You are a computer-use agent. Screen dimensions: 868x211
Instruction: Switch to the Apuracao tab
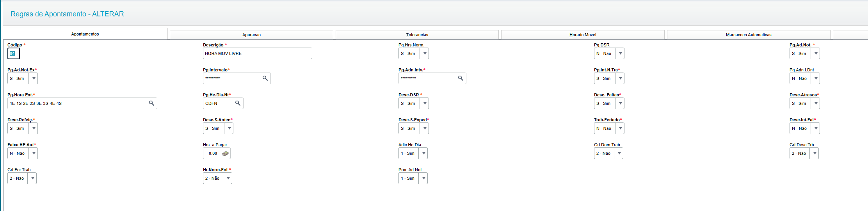pos(251,35)
